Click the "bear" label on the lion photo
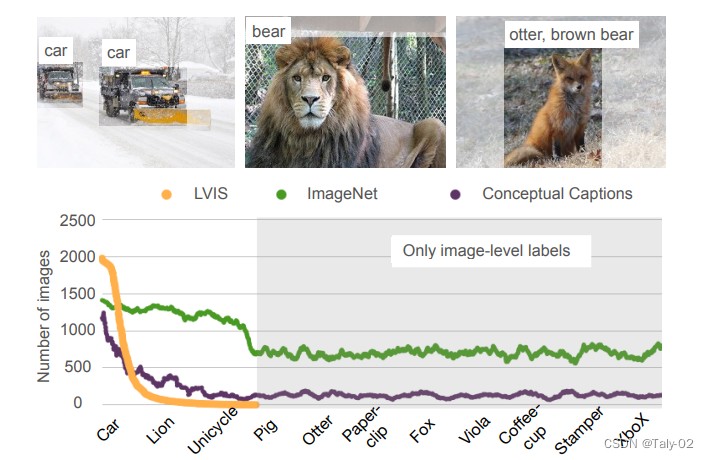The width and height of the screenshot is (709, 460). pos(269,32)
